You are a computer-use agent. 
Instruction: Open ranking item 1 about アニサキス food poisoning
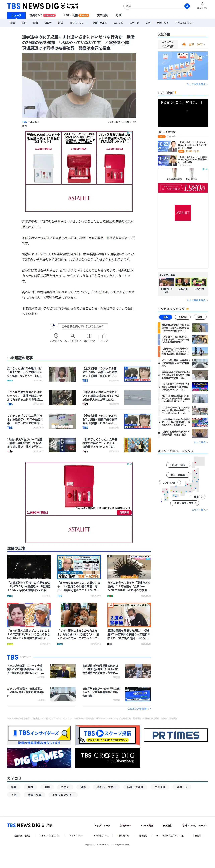[183, 328]
